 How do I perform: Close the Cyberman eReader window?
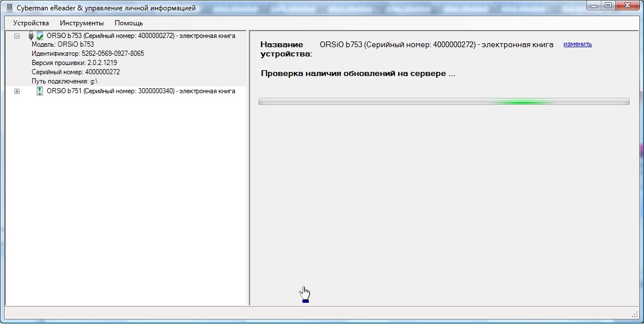click(x=627, y=6)
